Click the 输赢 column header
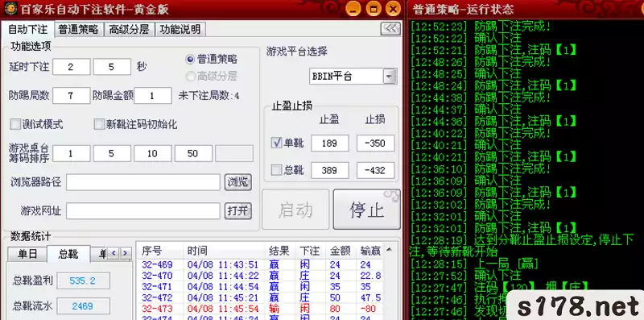Screen dimensions: 644x320 (x=370, y=251)
